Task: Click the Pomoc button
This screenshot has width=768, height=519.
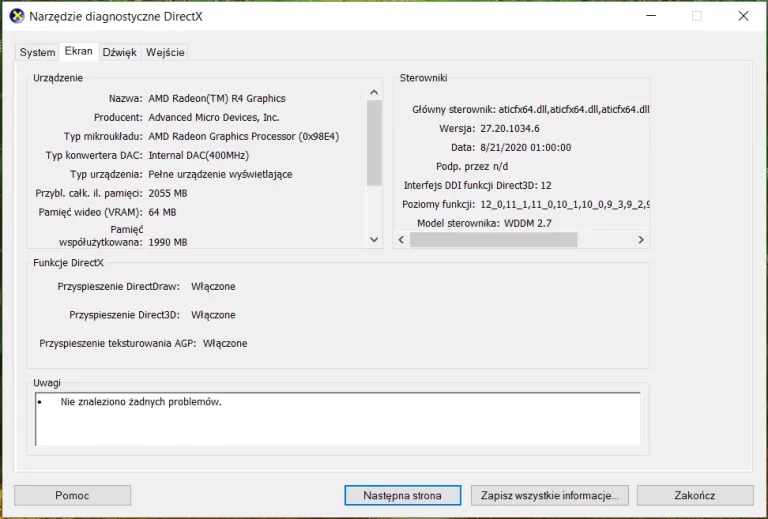Action: pyautogui.click(x=72, y=495)
